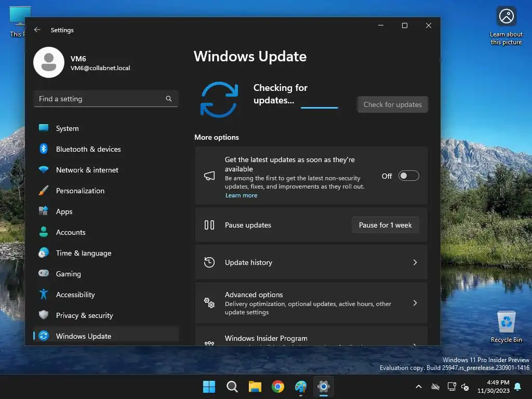Click VM6@collabnet.local account email
532x399 pixels.
(100, 68)
